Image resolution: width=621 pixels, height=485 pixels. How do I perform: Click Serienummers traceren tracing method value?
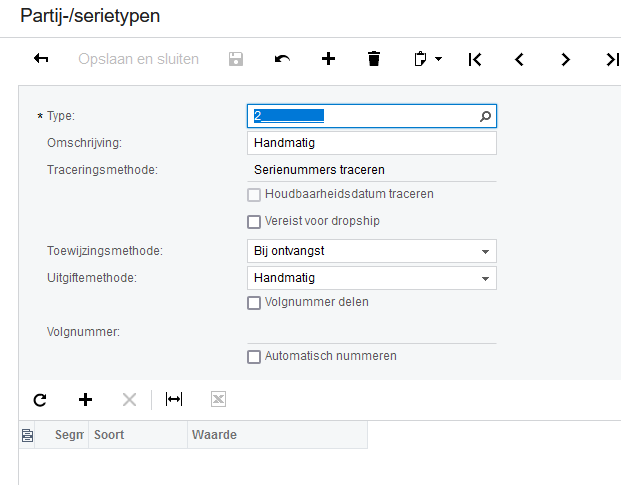(319, 170)
